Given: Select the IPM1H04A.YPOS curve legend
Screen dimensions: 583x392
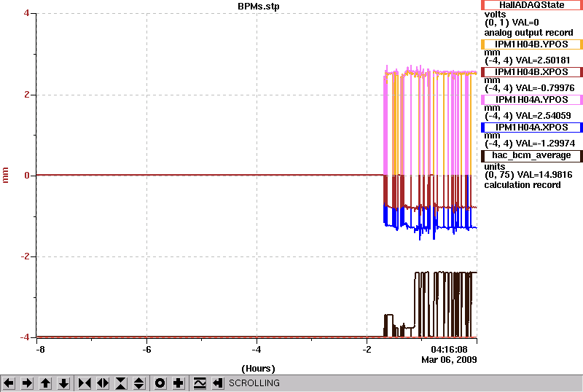Looking at the screenshot, I should click(x=532, y=100).
